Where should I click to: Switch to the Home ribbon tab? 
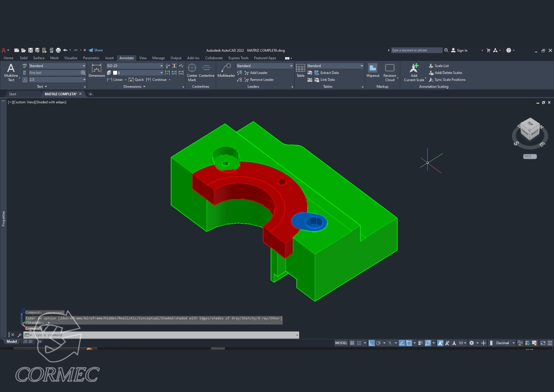coord(8,58)
